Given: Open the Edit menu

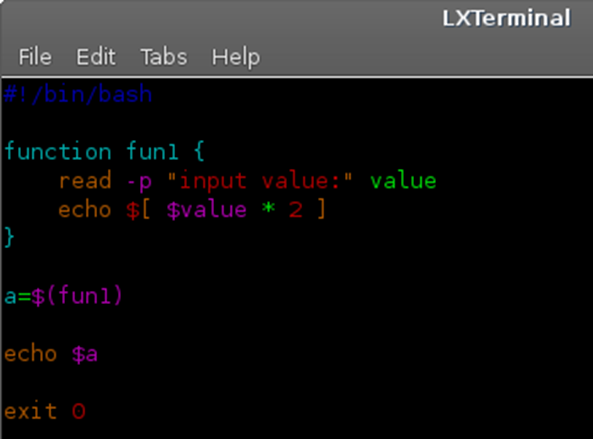Looking at the screenshot, I should (96, 57).
